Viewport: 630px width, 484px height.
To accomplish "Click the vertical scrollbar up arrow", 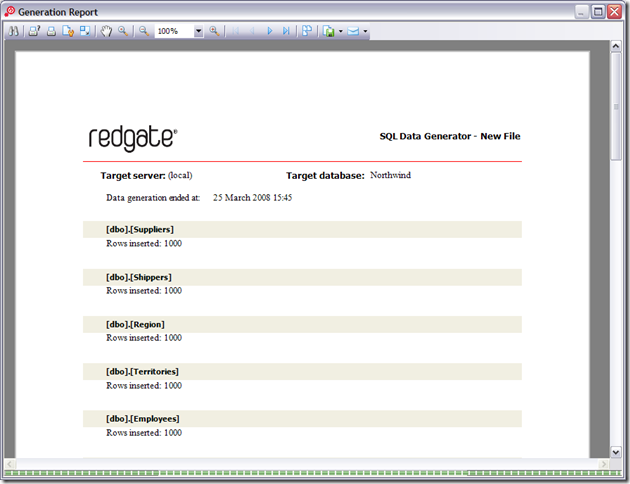I will [616, 46].
